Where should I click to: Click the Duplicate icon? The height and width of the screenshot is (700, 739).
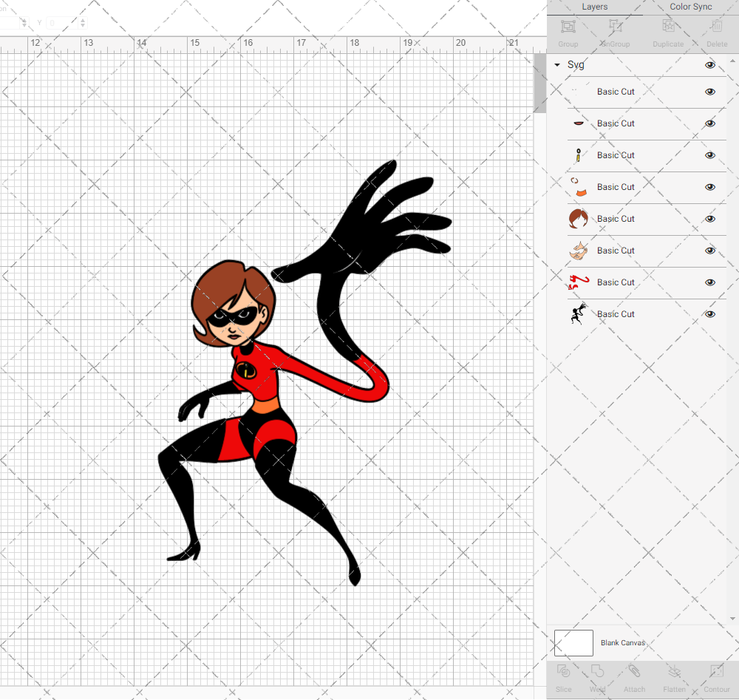tap(668, 27)
